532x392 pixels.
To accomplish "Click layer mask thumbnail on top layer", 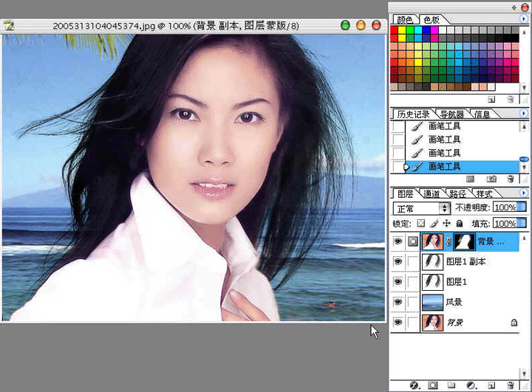I will coord(465,242).
